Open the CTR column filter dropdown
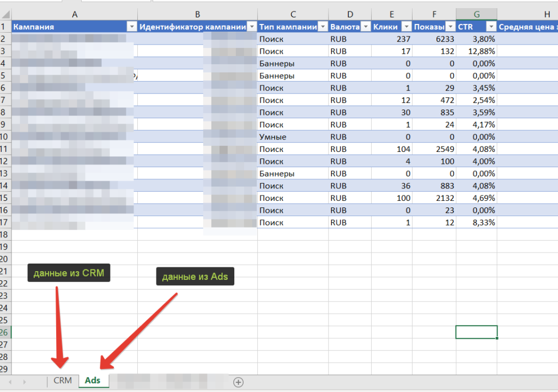558x392 pixels. coord(491,27)
